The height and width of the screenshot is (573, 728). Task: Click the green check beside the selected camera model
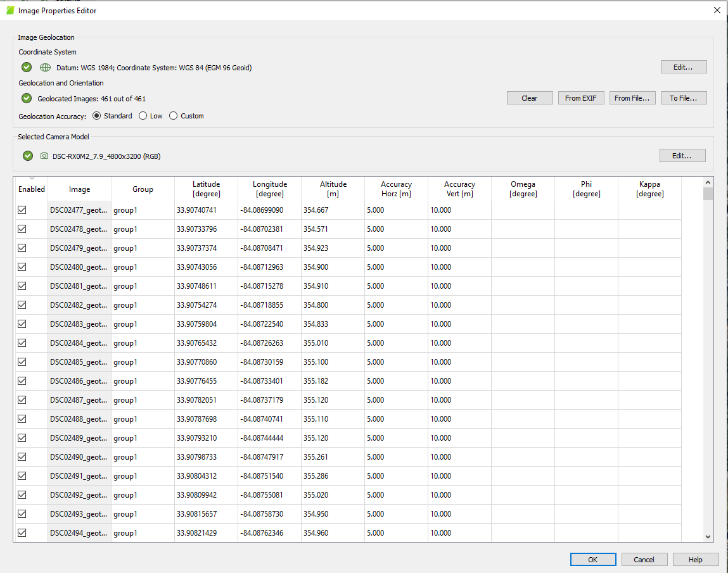click(x=27, y=155)
